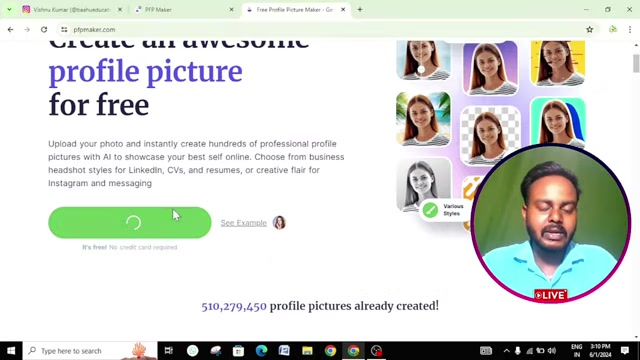Bookmark this page with the star icon

tap(589, 29)
